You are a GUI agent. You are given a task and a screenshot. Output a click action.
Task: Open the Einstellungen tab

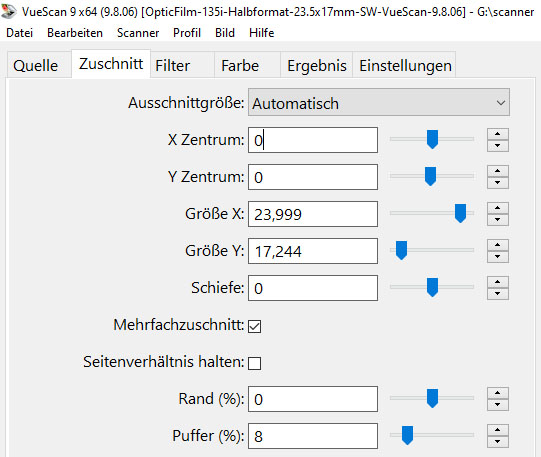[x=404, y=66]
